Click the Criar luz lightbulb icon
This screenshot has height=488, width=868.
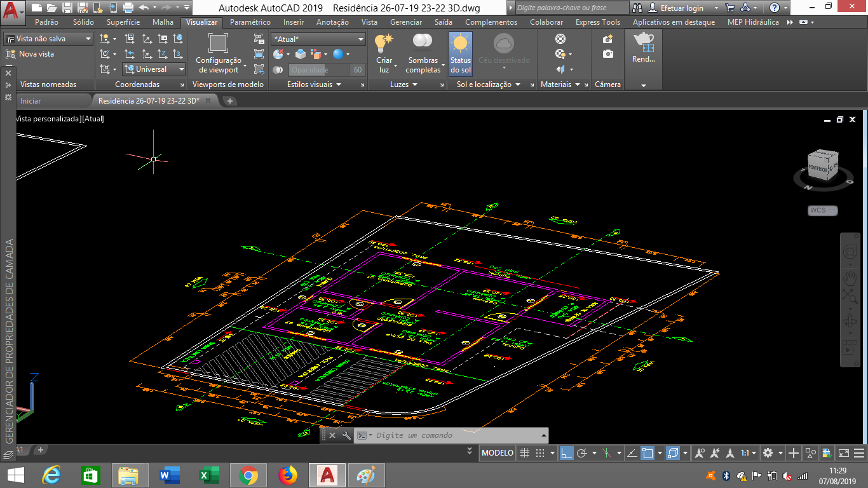pos(384,43)
